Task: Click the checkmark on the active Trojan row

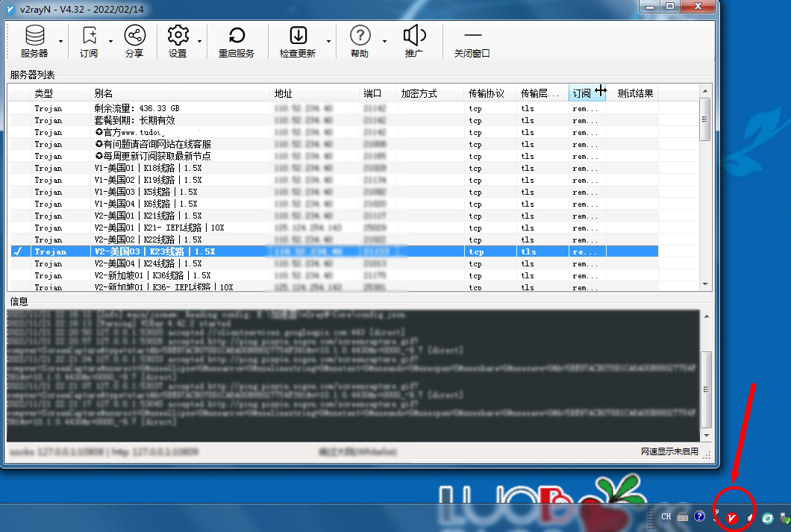Action: click(18, 251)
